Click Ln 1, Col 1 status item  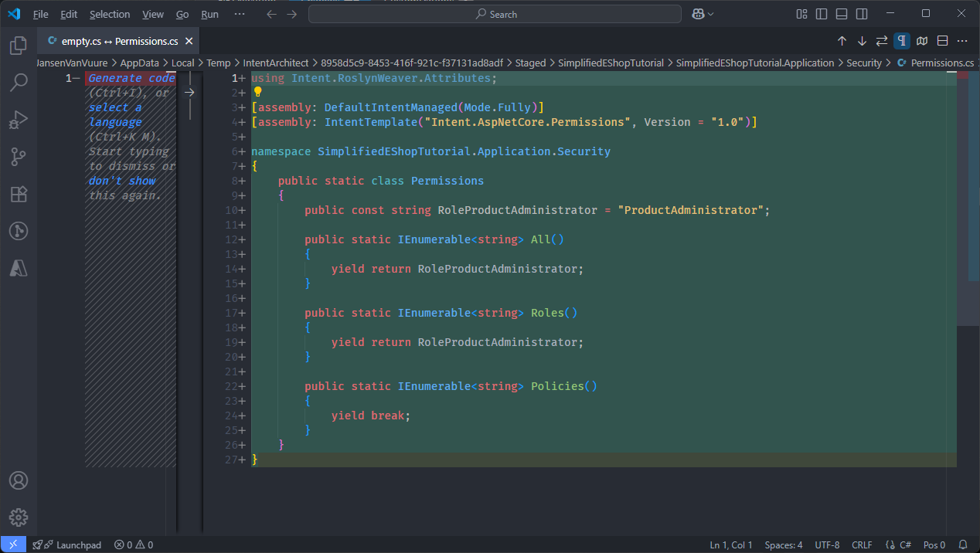tap(731, 545)
